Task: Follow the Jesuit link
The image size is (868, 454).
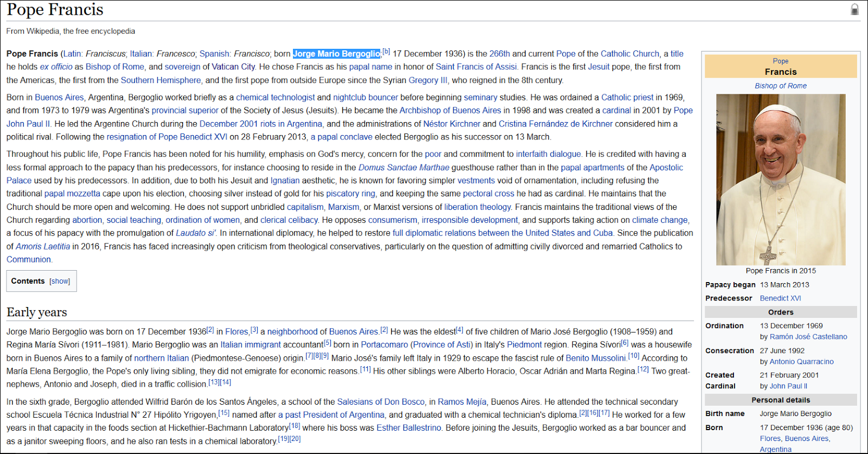Action: (599, 67)
